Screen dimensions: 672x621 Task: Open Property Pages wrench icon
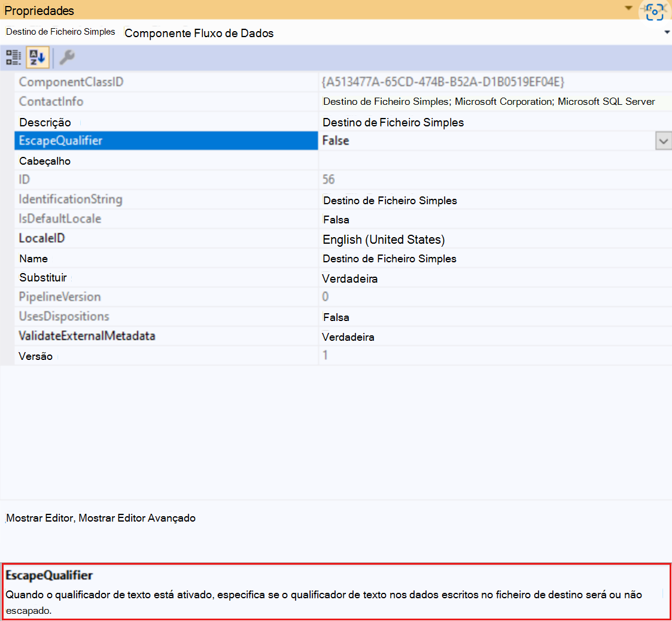coord(67,57)
